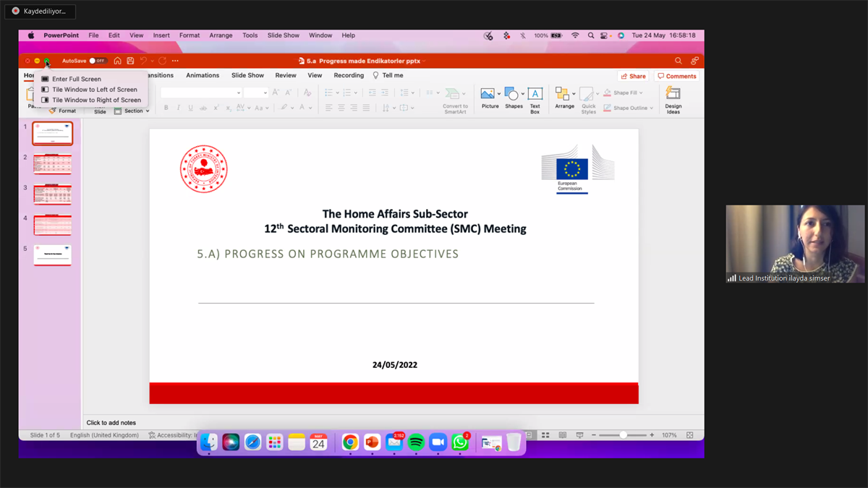The image size is (868, 488).
Task: Expand the document title dropdown arrow
Action: click(x=425, y=61)
